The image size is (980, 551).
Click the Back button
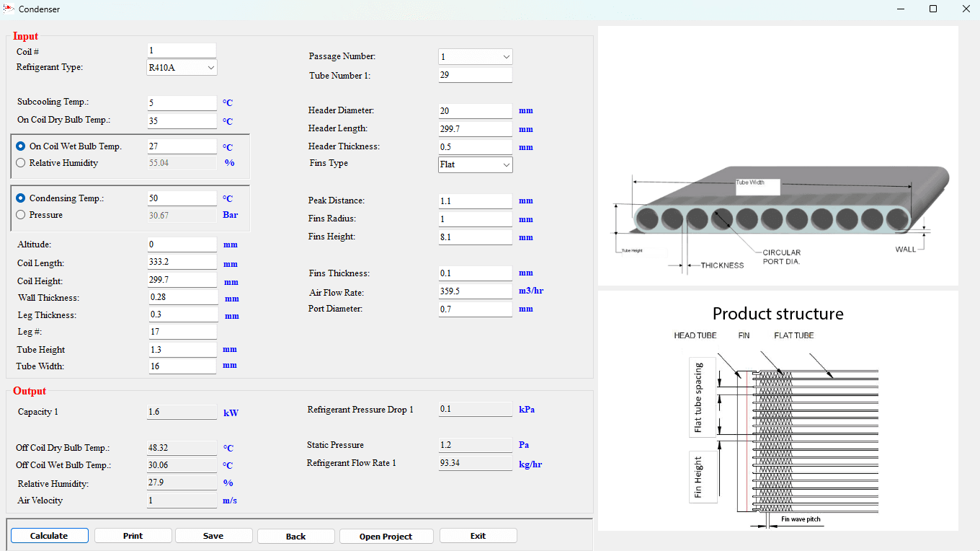(295, 536)
